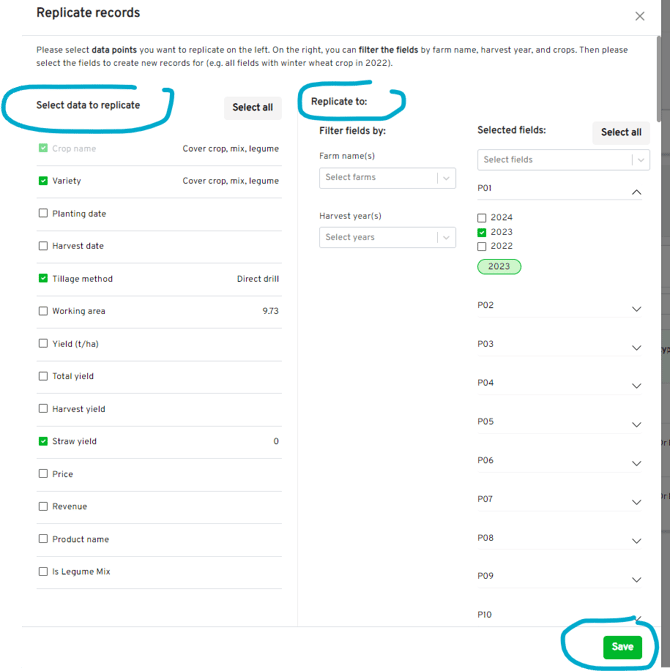Uncheck 2023 under field P01

tap(482, 232)
